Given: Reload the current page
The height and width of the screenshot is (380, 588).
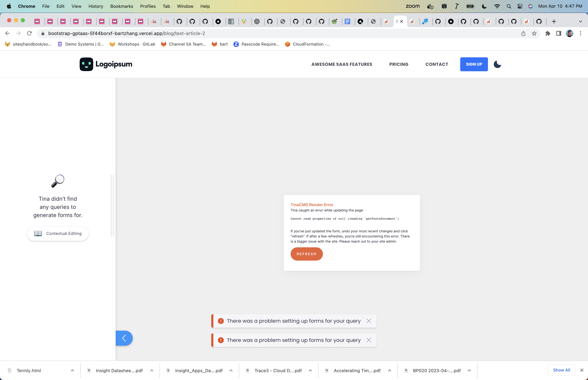Looking at the screenshot, I should [x=29, y=33].
